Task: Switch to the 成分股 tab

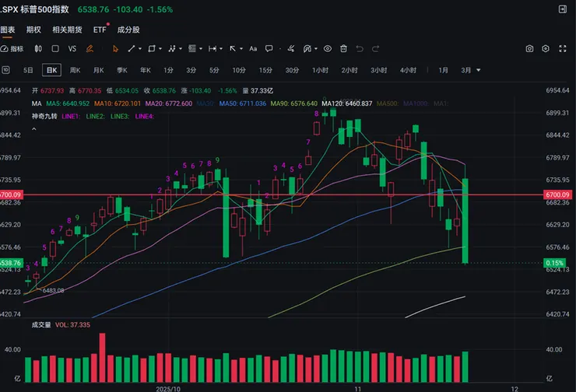Action: 128,30
